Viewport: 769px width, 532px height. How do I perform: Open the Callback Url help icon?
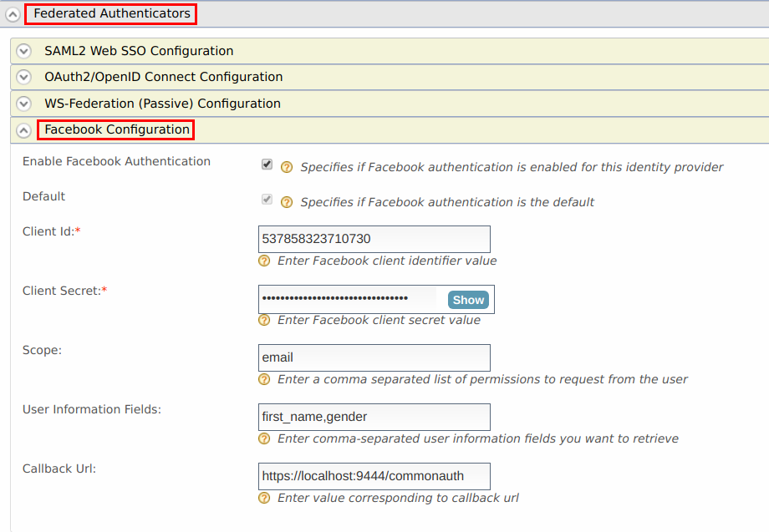click(263, 498)
